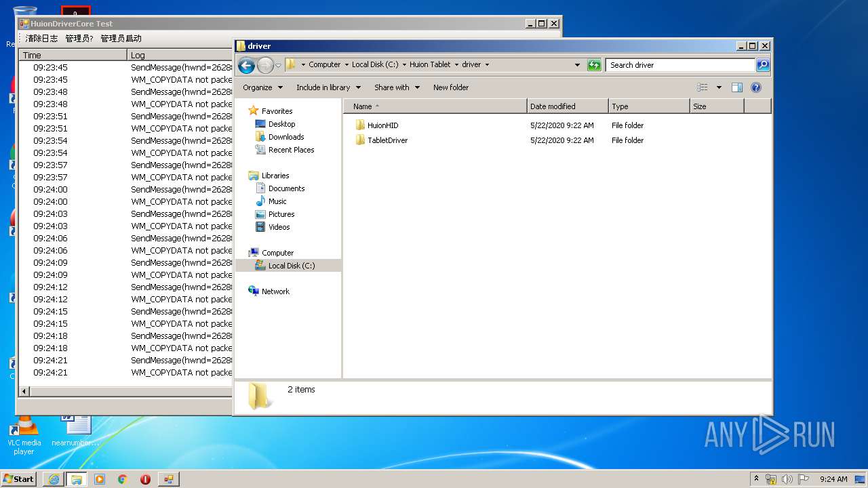Click Huion Tablet in the breadcrumb
This screenshot has height=488, width=868.
click(430, 65)
